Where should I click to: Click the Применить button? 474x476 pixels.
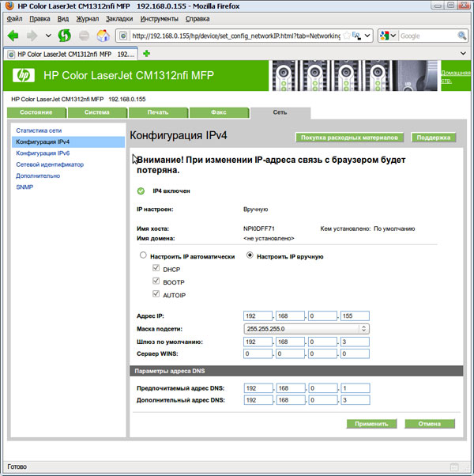pos(371,424)
